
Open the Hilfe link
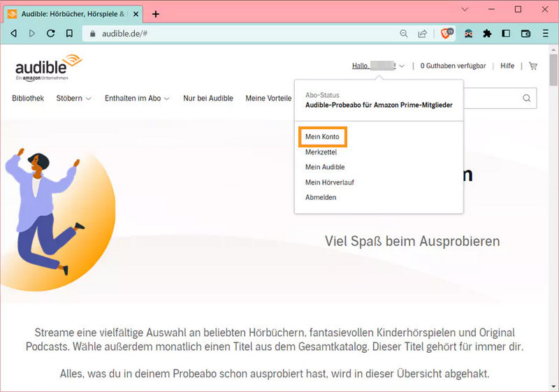click(507, 66)
